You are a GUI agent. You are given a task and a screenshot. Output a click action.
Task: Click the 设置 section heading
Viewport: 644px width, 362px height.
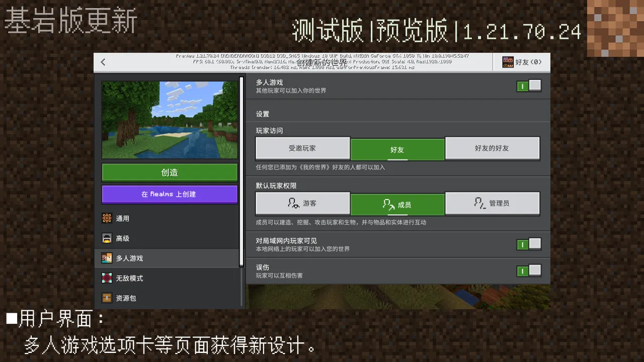click(263, 114)
